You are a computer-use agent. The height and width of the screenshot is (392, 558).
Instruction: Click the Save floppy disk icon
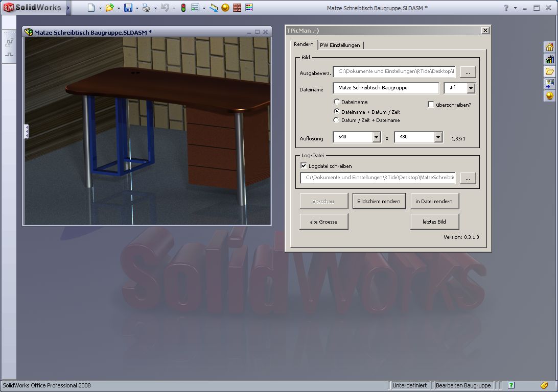(128, 8)
